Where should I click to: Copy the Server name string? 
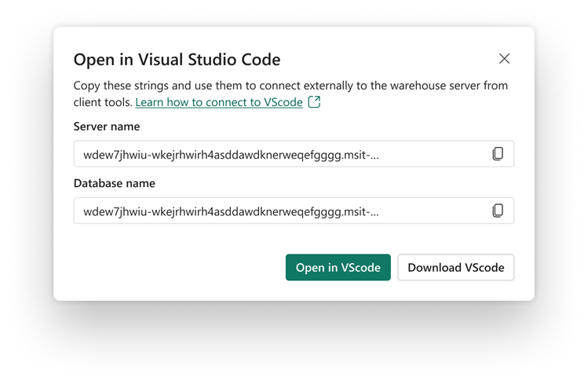[498, 153]
